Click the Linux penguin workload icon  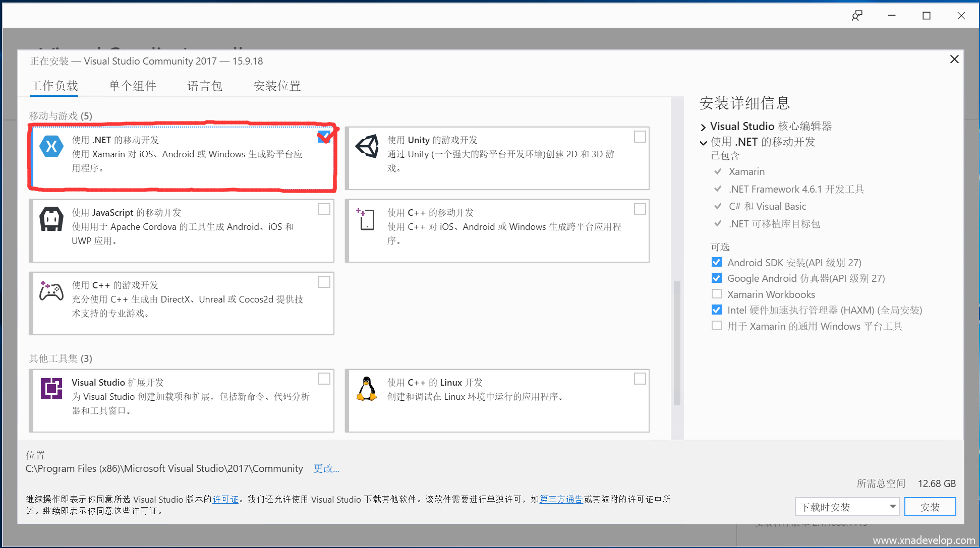[x=367, y=389]
